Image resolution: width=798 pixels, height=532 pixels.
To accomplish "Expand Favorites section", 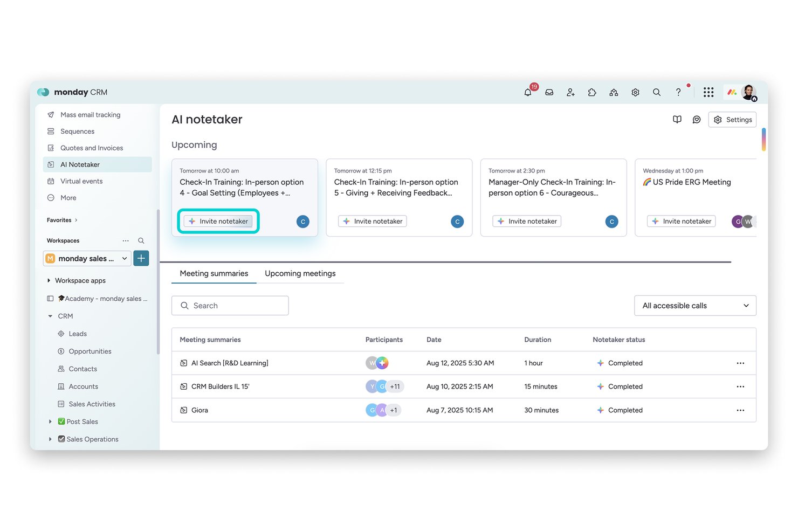I will 62,220.
